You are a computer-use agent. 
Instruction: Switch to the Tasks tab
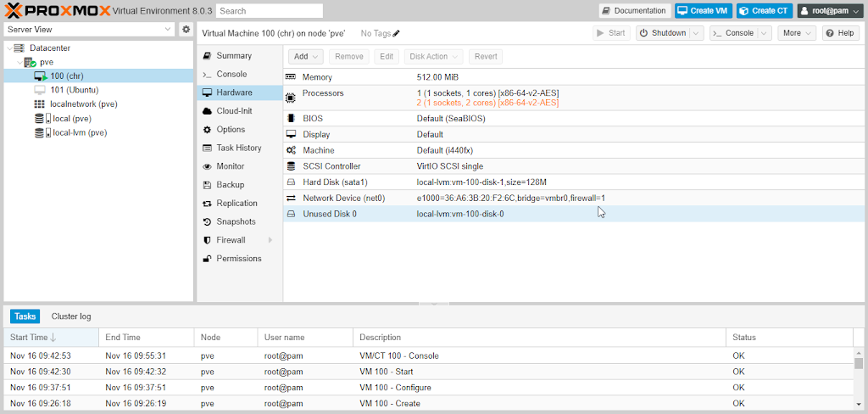click(x=25, y=316)
